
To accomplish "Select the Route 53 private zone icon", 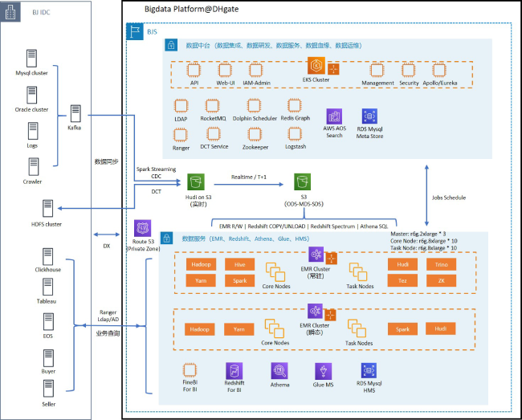I will click(x=142, y=230).
